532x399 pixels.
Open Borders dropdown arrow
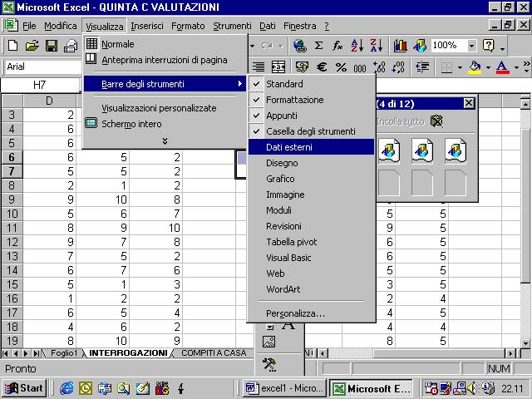point(460,67)
